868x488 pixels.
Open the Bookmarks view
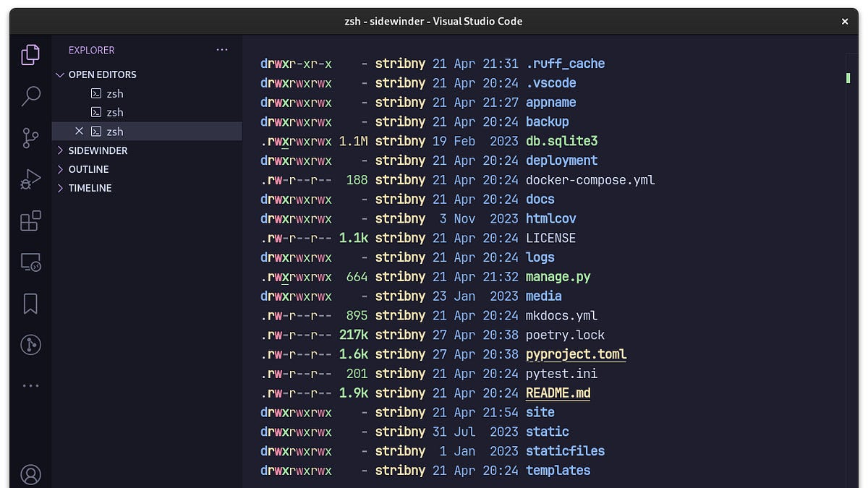pyautogui.click(x=30, y=304)
